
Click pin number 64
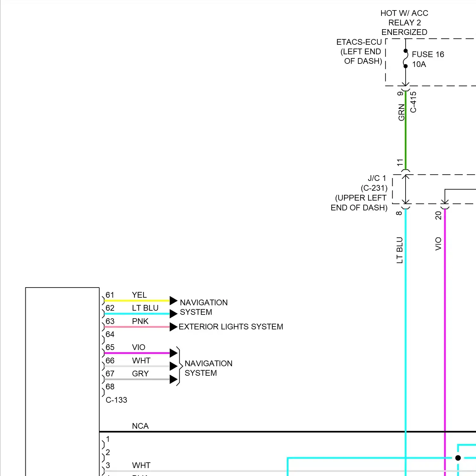click(110, 334)
